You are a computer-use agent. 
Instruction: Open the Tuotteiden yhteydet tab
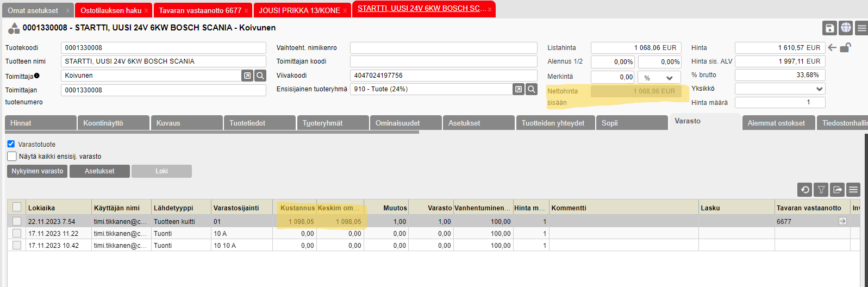coord(555,123)
